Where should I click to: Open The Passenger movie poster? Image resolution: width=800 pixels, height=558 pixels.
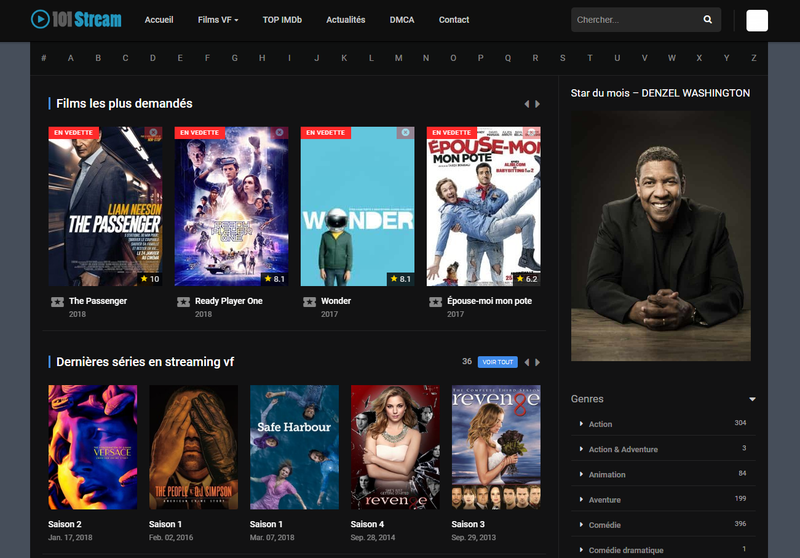coord(106,206)
